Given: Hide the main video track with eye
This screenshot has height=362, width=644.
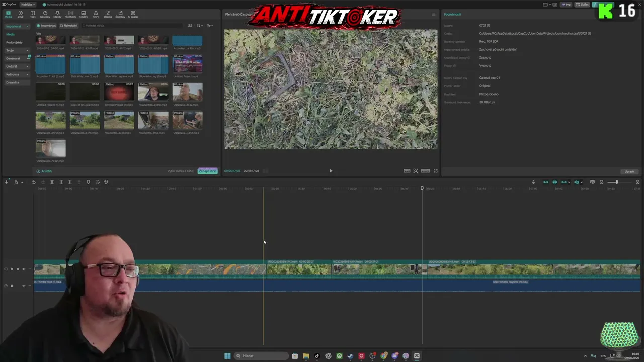Looking at the screenshot, I should [x=18, y=269].
